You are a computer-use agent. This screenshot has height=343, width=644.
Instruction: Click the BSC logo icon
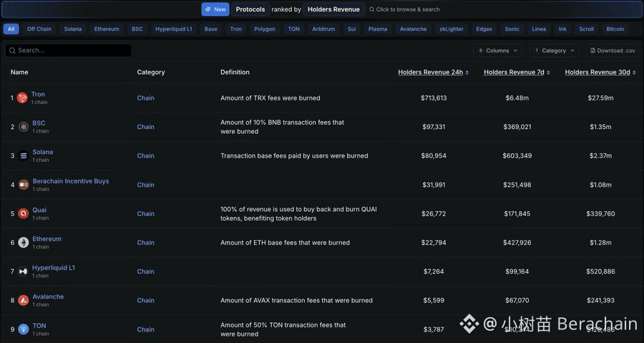(24, 127)
